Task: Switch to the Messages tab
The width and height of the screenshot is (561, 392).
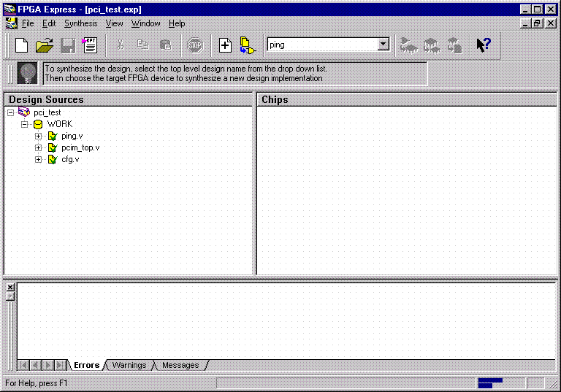Action: coord(180,365)
